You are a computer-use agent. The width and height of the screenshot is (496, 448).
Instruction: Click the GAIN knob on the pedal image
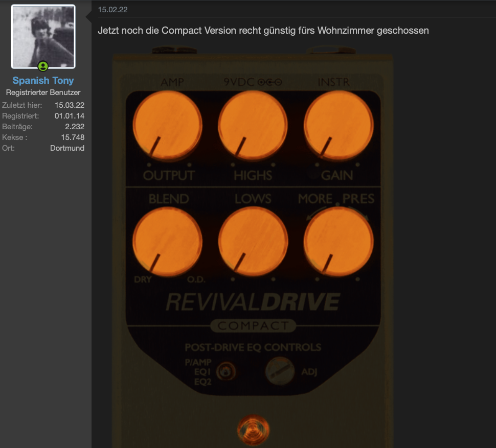[x=339, y=125]
